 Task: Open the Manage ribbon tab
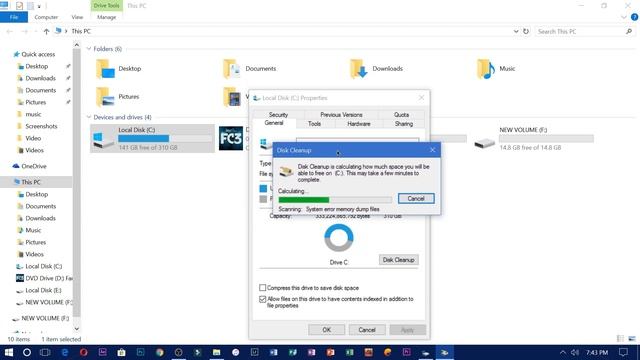(x=107, y=17)
